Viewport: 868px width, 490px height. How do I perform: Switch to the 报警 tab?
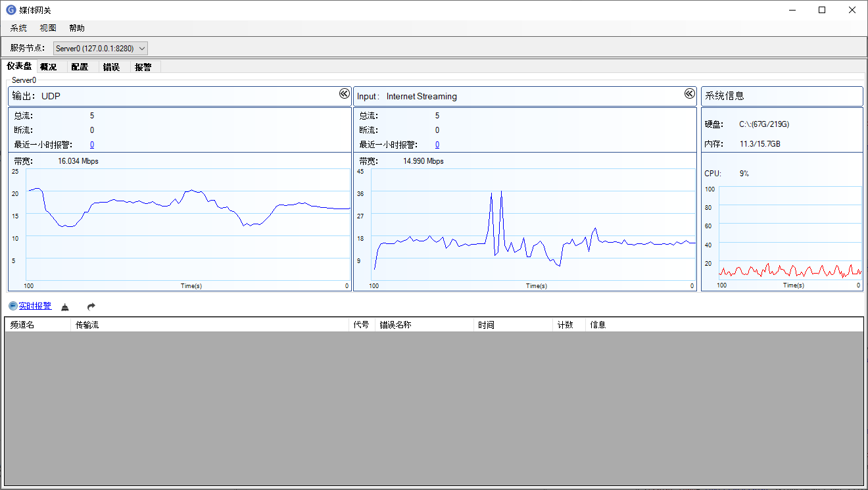[x=143, y=67]
